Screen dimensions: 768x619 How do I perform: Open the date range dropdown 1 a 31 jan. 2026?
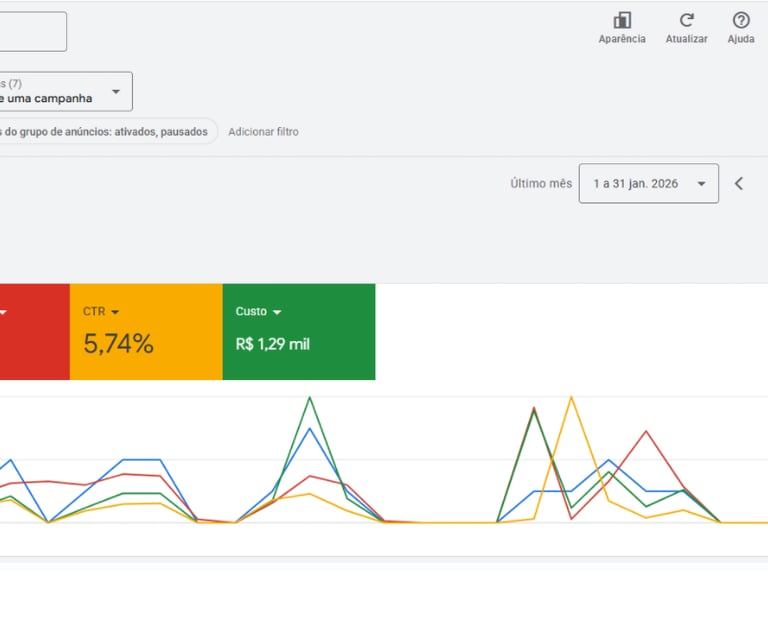point(648,184)
